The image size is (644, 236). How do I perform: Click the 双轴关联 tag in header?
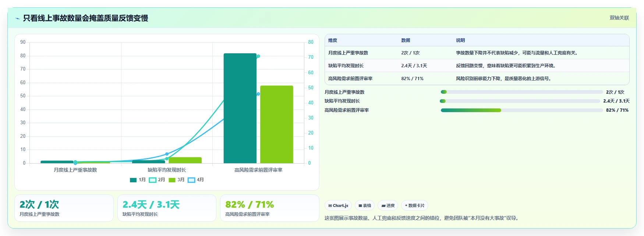click(x=619, y=18)
